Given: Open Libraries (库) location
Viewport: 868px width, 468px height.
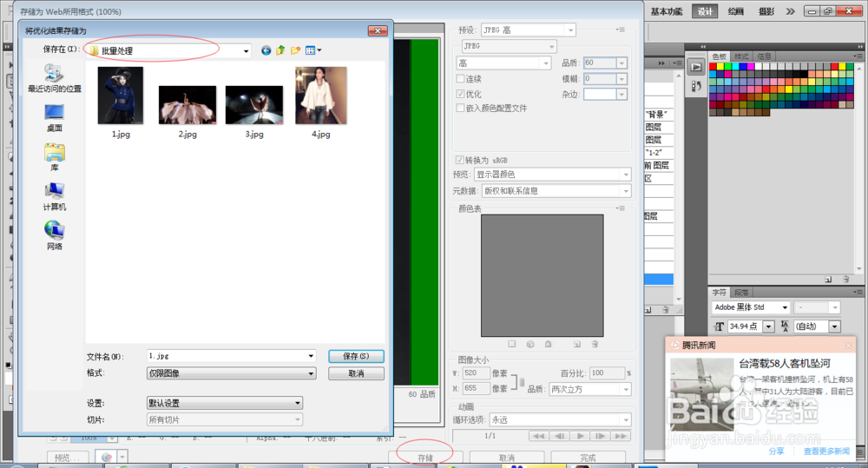Looking at the screenshot, I should (54, 157).
